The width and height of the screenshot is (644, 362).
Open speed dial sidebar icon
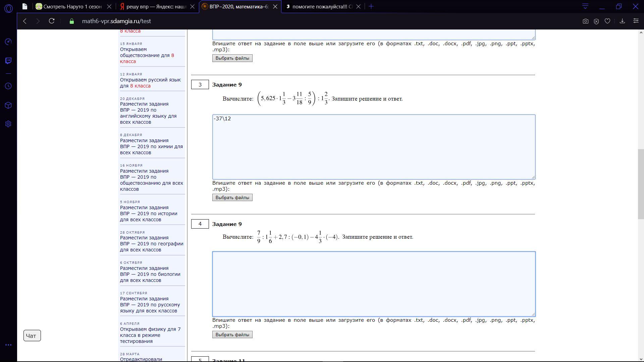(8, 42)
